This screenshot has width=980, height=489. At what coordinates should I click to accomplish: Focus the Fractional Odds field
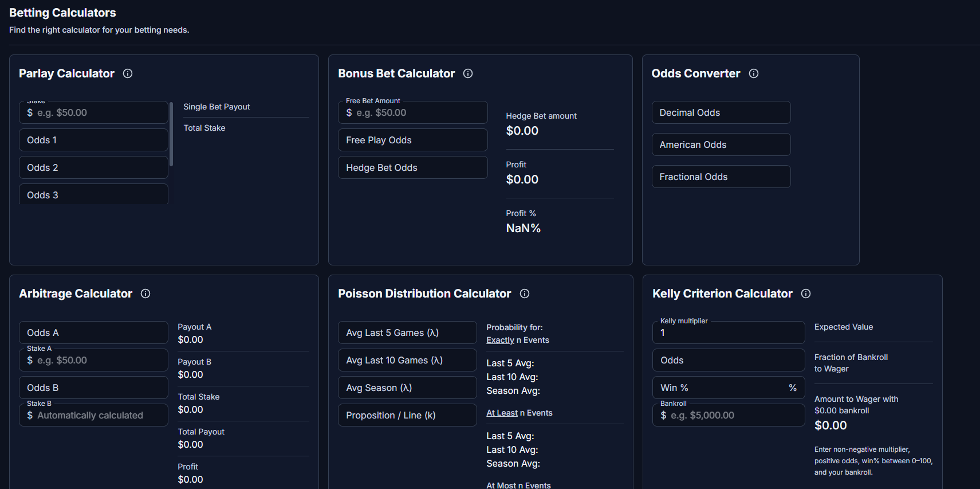[721, 177]
